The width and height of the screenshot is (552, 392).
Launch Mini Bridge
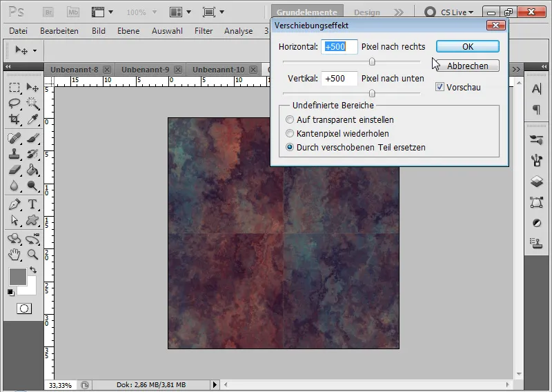click(x=73, y=12)
